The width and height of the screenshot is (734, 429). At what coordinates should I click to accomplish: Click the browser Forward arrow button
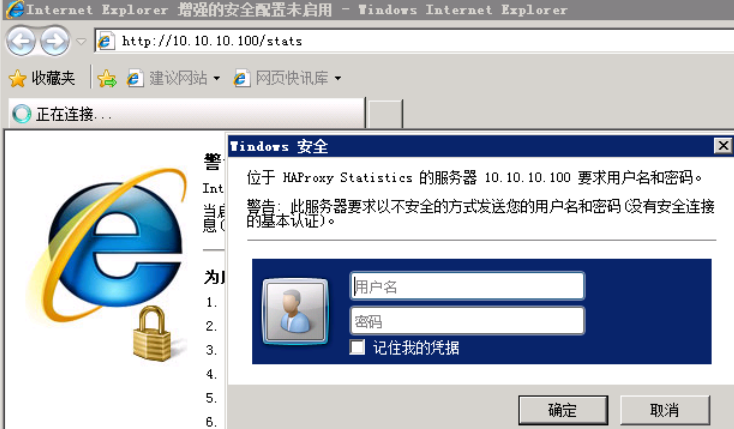pyautogui.click(x=55, y=41)
